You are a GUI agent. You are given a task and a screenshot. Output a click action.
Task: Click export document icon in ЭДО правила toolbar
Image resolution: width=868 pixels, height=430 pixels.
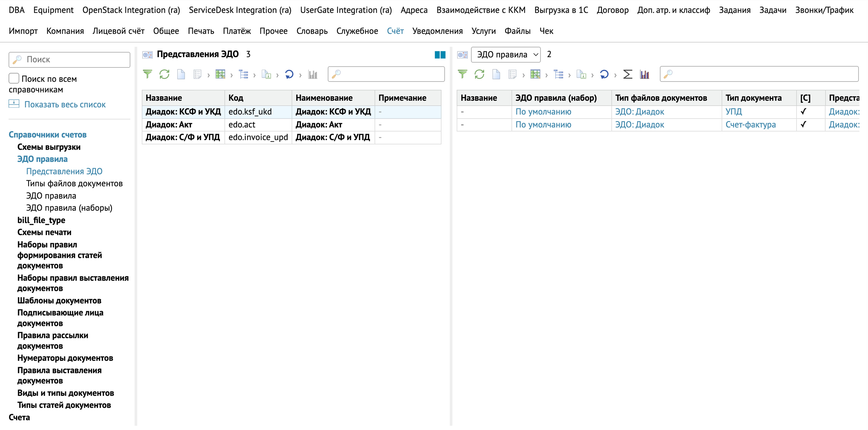coord(581,74)
